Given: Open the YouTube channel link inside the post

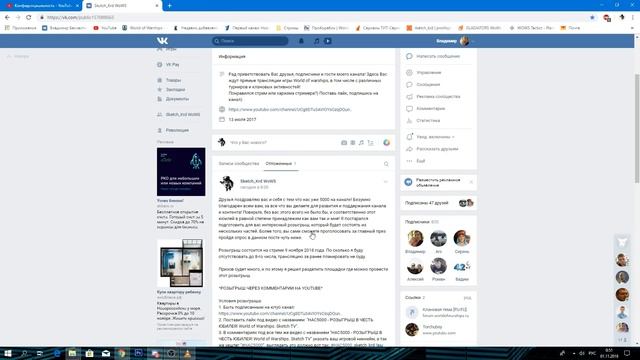Looking at the screenshot, I should [x=279, y=313].
